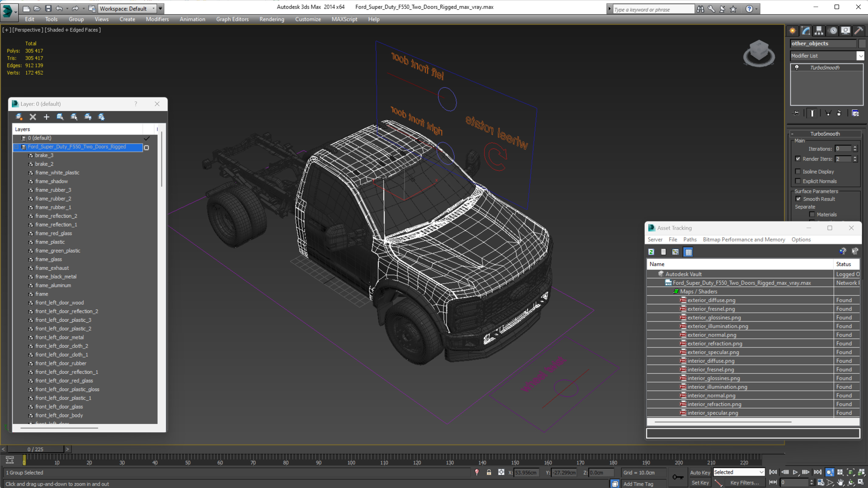
Task: Open Workspace Default dropdown
Action: coord(127,9)
